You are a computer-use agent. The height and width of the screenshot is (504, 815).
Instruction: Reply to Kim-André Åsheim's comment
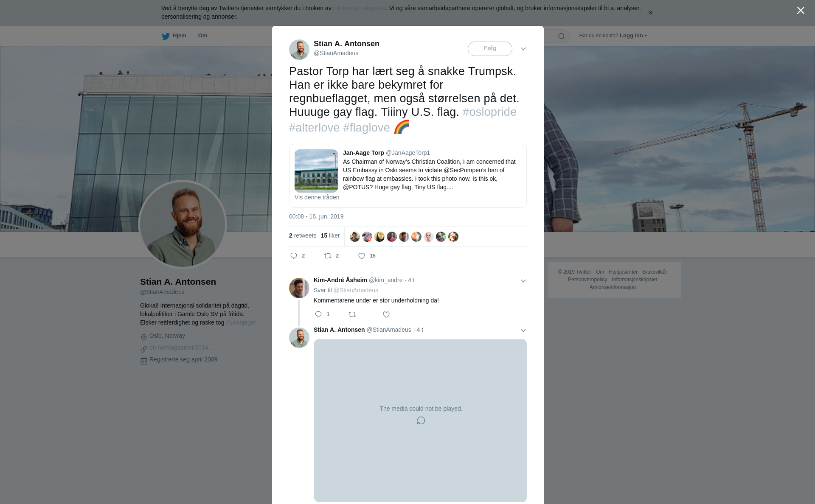(x=318, y=314)
